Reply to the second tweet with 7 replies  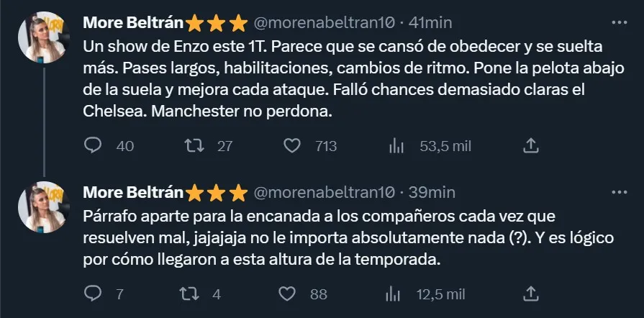point(94,294)
